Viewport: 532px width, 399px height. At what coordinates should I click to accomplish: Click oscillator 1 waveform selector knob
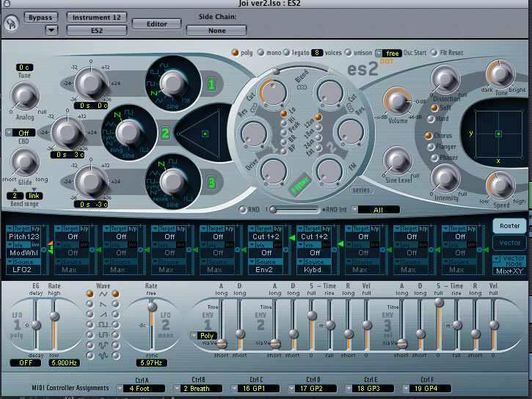[173, 84]
